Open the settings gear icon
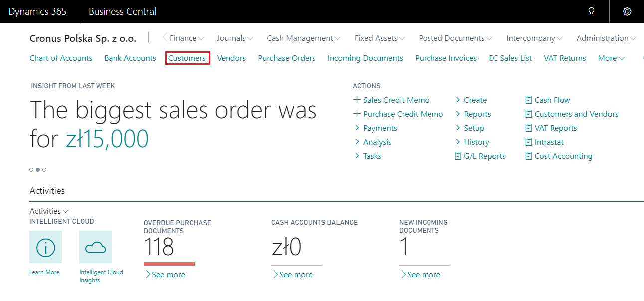The width and height of the screenshot is (644, 301). (627, 11)
